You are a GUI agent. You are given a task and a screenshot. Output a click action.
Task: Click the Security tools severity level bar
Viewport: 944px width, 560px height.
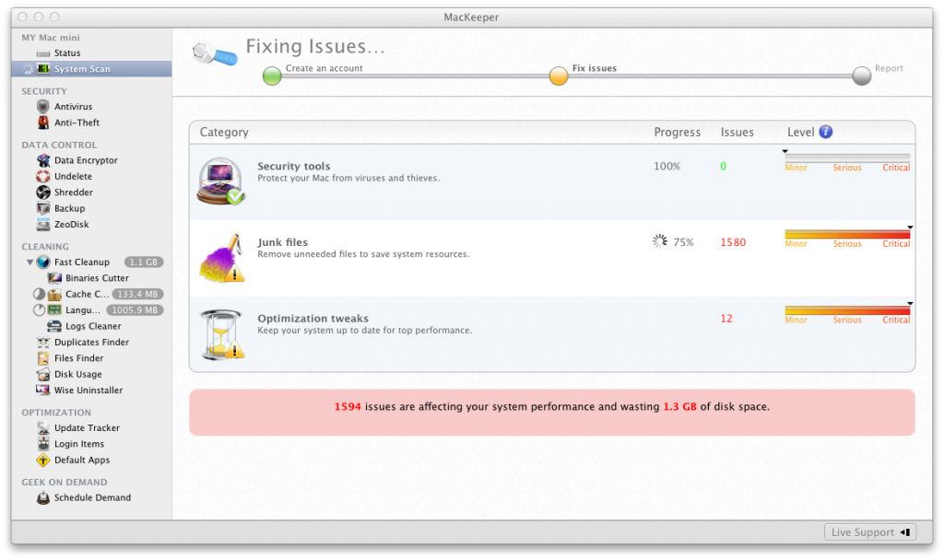coord(847,158)
